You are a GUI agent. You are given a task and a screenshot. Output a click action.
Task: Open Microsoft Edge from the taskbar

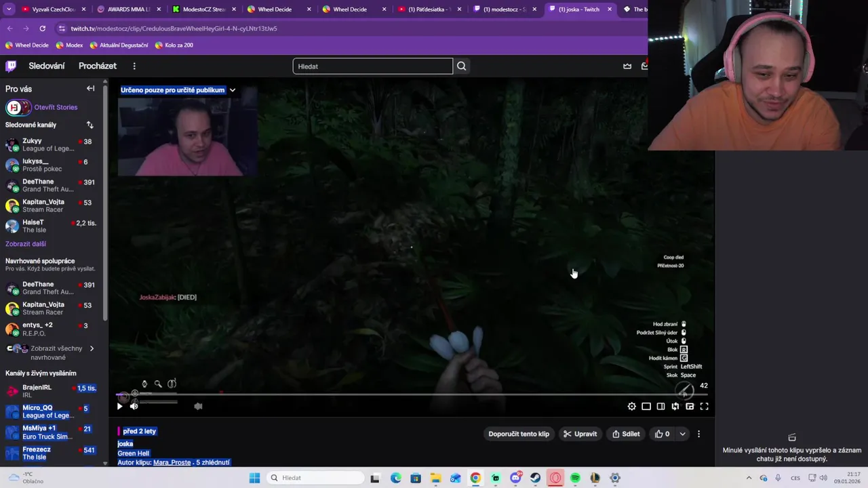coord(395,478)
